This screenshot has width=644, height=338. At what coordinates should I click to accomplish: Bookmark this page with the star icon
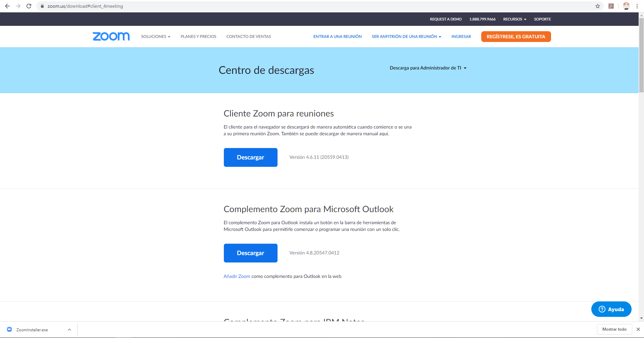[598, 6]
